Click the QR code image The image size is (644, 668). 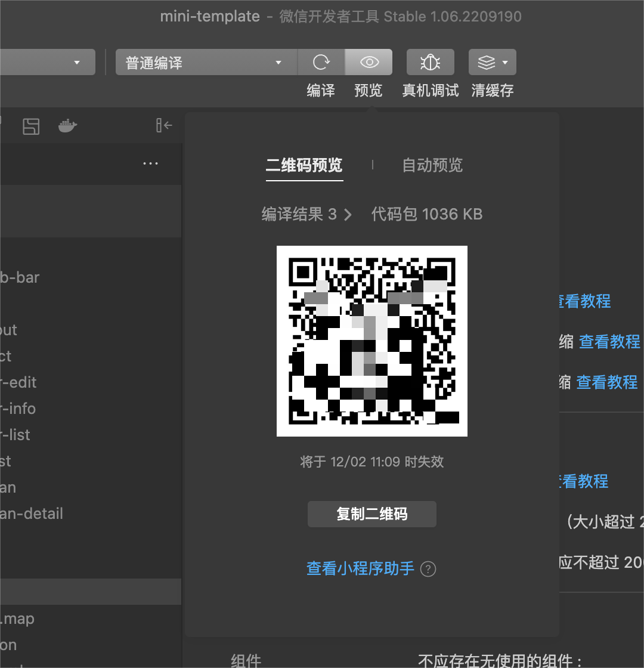point(372,341)
